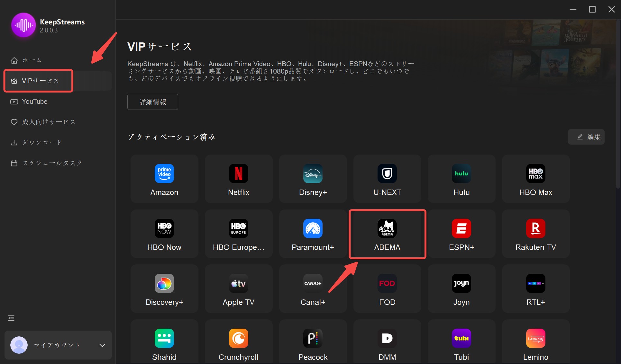
Task: Open the HBO Europe service
Action: (x=239, y=234)
